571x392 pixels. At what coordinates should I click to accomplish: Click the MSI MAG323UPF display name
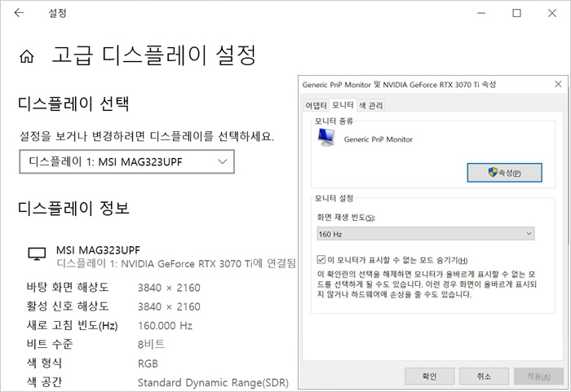coord(98,250)
